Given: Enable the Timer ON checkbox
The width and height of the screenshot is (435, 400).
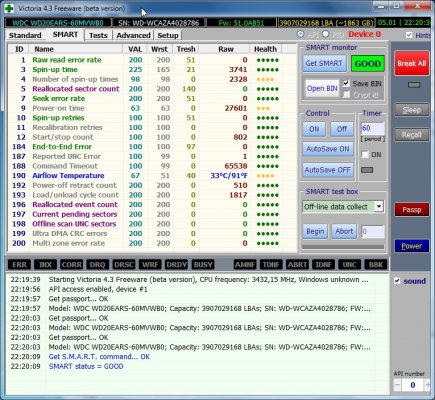Looking at the screenshot, I should click(x=365, y=154).
